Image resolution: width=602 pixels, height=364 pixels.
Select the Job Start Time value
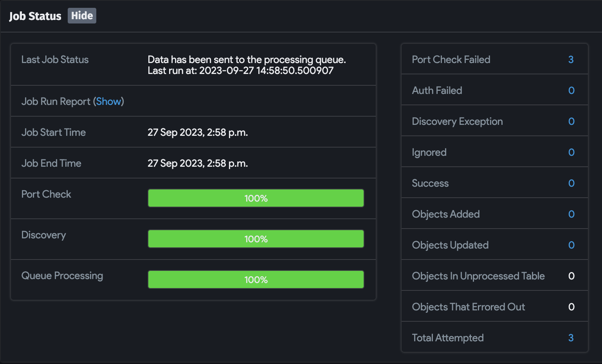[197, 132]
